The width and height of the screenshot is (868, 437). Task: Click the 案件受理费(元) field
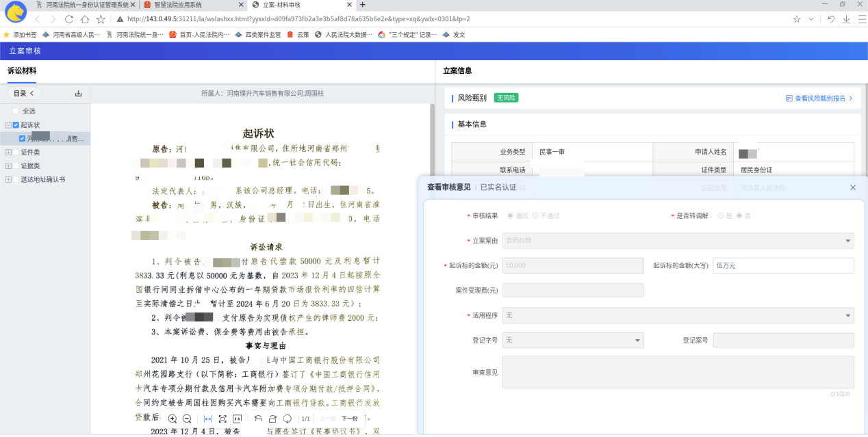573,291
